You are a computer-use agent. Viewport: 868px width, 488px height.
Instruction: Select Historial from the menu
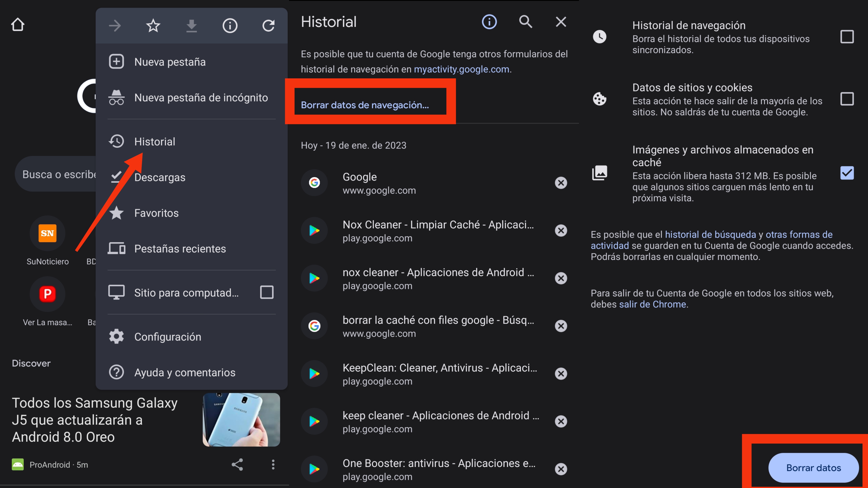click(x=191, y=141)
